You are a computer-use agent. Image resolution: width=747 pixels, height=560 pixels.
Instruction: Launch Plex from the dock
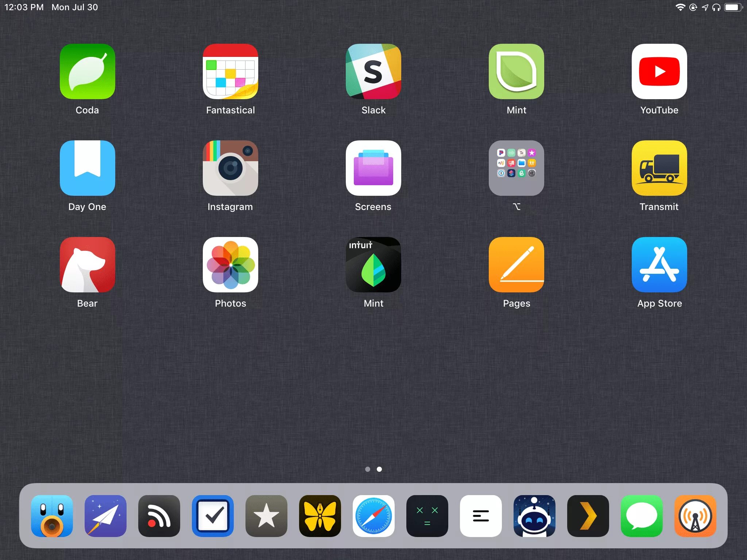(x=588, y=516)
